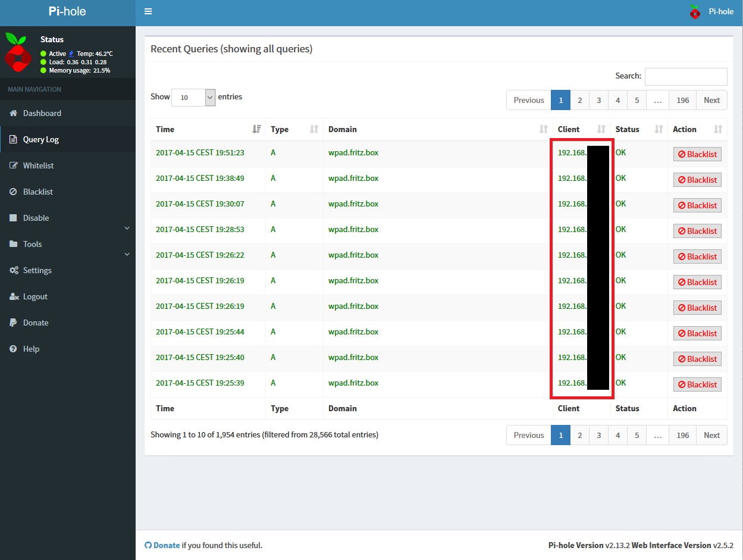Click the hamburger menu icon in header
Image resolution: width=743 pixels, height=560 pixels.
point(148,11)
